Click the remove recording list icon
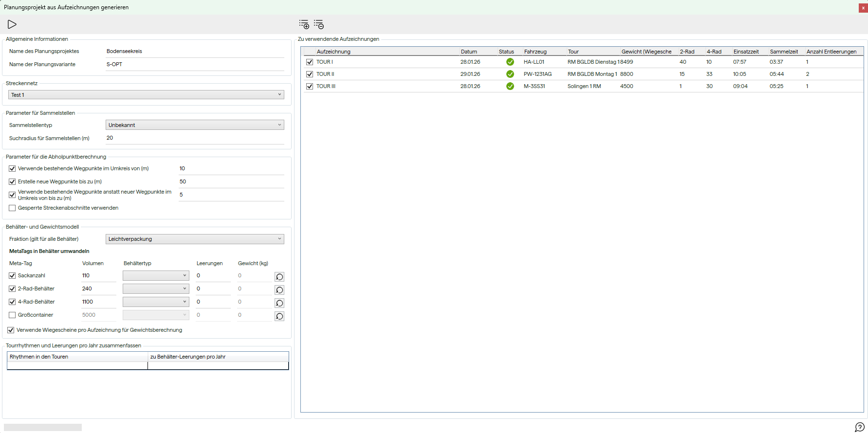 319,24
